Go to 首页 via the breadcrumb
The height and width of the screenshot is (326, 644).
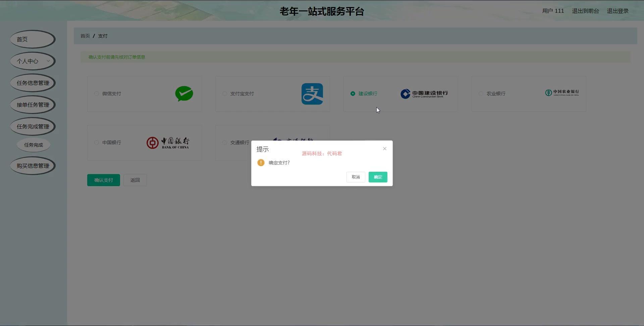click(x=85, y=36)
